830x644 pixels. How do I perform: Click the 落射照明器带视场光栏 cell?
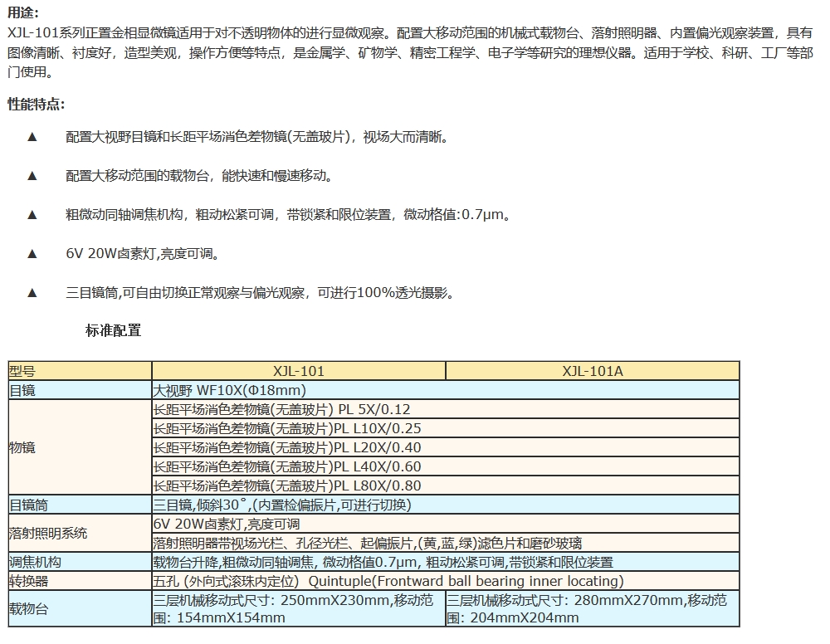(446, 543)
